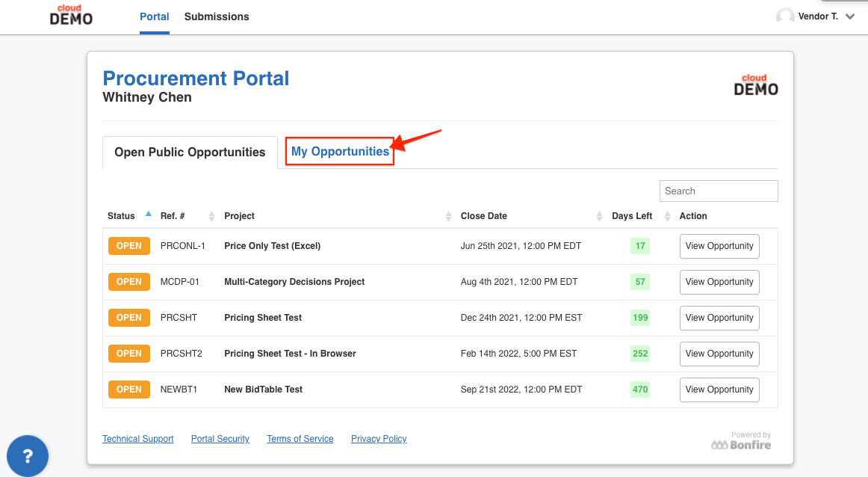Switch to the My Opportunities tab
The height and width of the screenshot is (477, 868).
click(340, 151)
